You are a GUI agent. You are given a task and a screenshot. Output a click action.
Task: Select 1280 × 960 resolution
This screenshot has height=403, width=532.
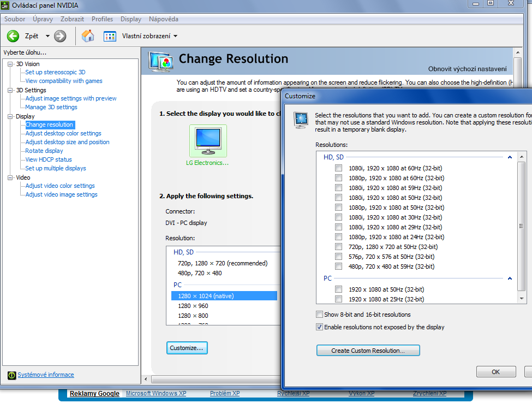click(193, 306)
